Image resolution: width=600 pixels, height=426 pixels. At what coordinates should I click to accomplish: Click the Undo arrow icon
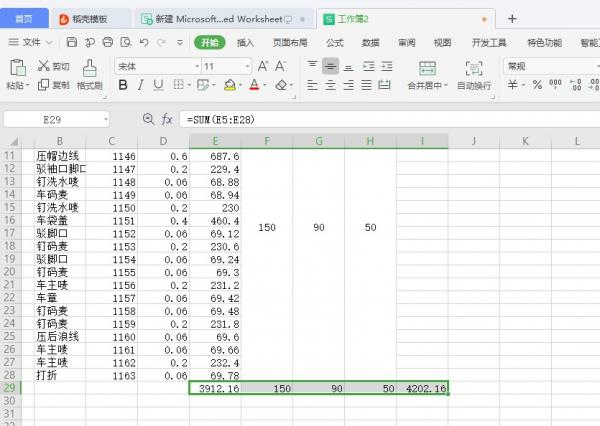[x=143, y=42]
